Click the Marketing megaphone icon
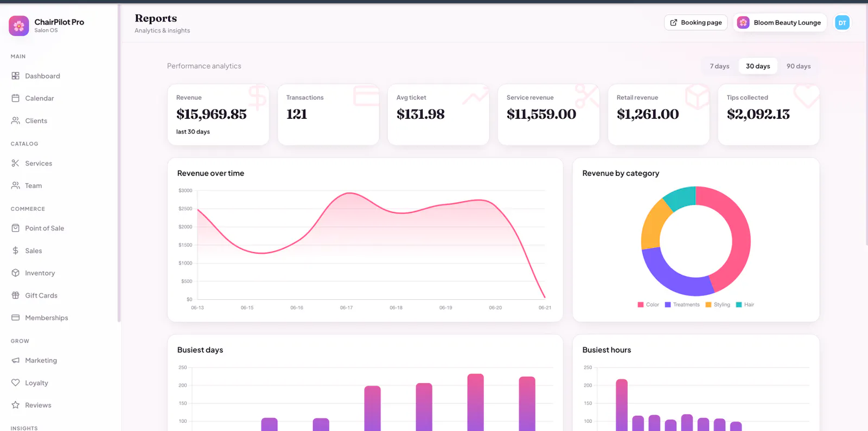The image size is (868, 431). (x=16, y=361)
